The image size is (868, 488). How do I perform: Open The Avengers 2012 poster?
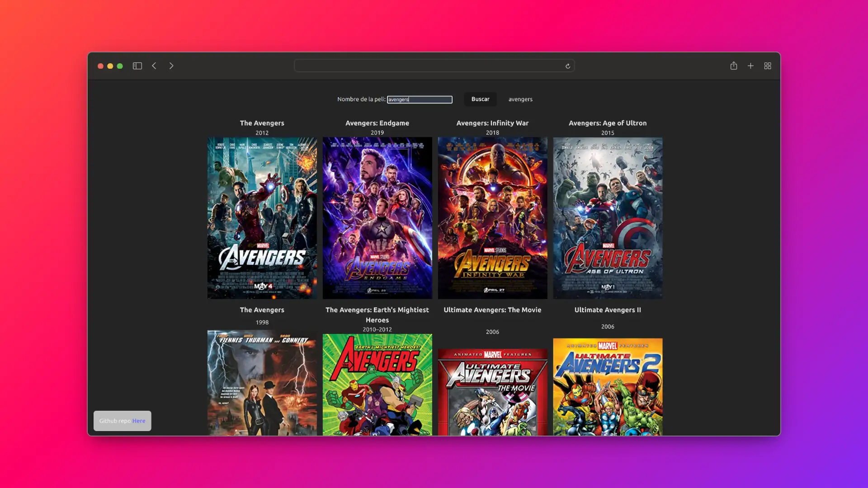pos(262,218)
